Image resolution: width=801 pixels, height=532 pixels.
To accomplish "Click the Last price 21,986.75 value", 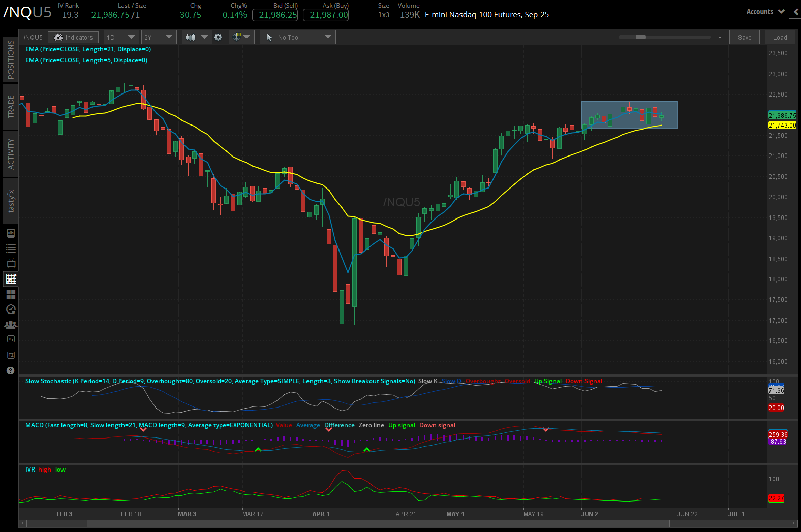I will (110, 15).
